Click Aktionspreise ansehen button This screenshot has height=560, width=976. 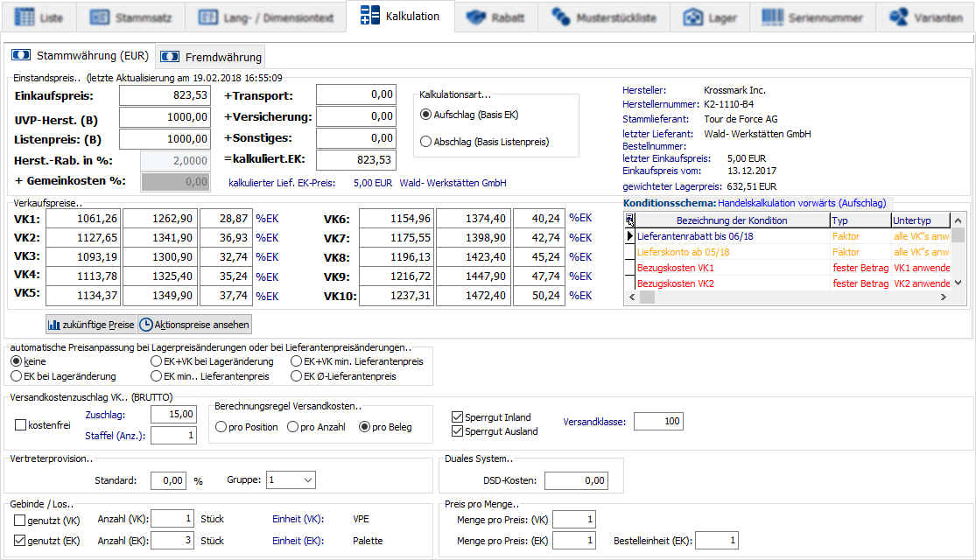(x=195, y=325)
